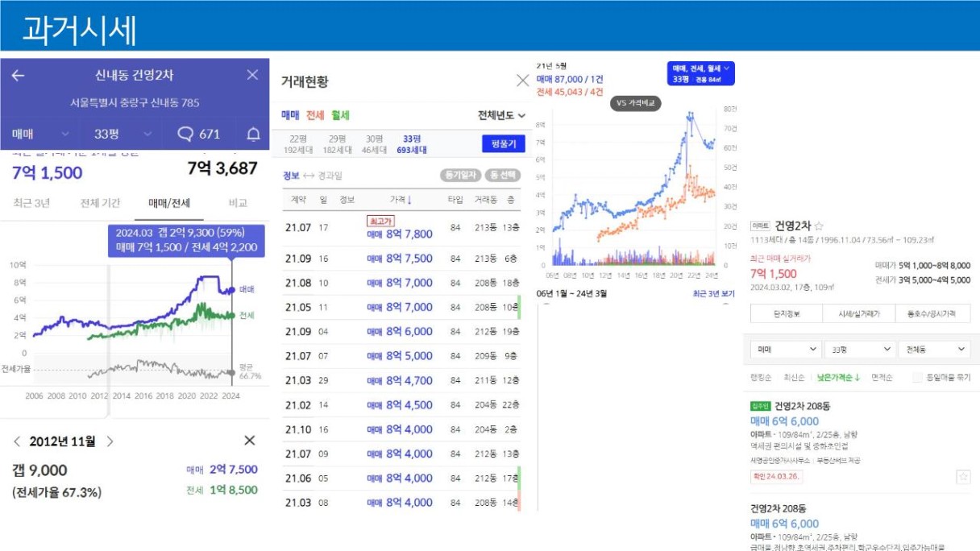
Task: Check the 동일매물 묶기 checkbox
Action: (x=918, y=377)
